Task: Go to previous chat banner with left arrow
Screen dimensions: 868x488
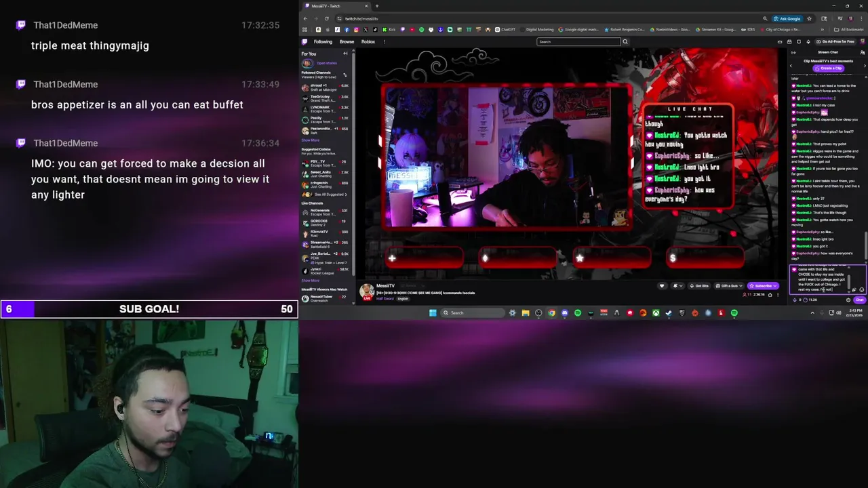Action: click(791, 66)
